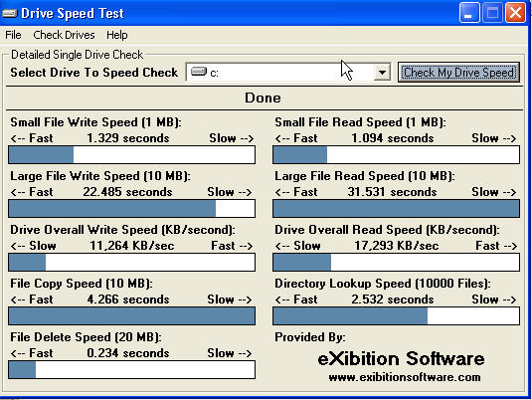The width and height of the screenshot is (532, 400).
Task: Open the Check Drives menu
Action: pyautogui.click(x=64, y=35)
